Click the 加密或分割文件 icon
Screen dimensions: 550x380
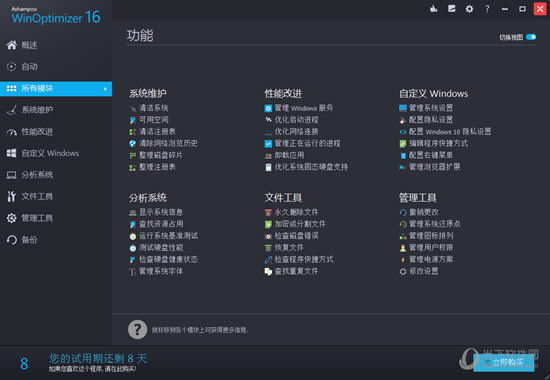tap(268, 224)
